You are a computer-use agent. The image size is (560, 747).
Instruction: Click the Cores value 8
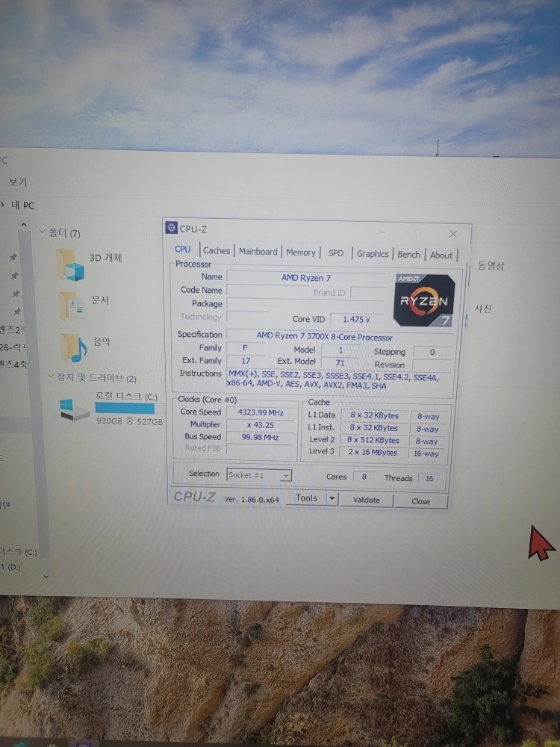pyautogui.click(x=364, y=477)
